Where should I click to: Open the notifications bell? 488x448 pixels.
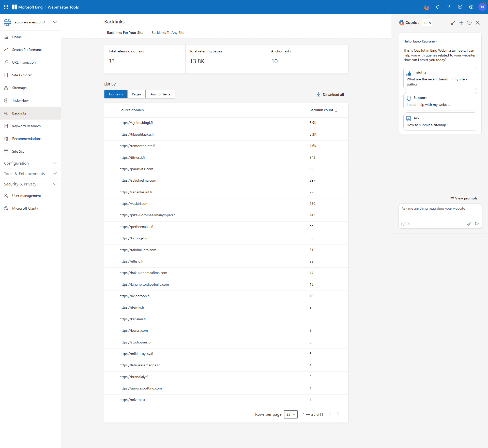click(x=438, y=7)
